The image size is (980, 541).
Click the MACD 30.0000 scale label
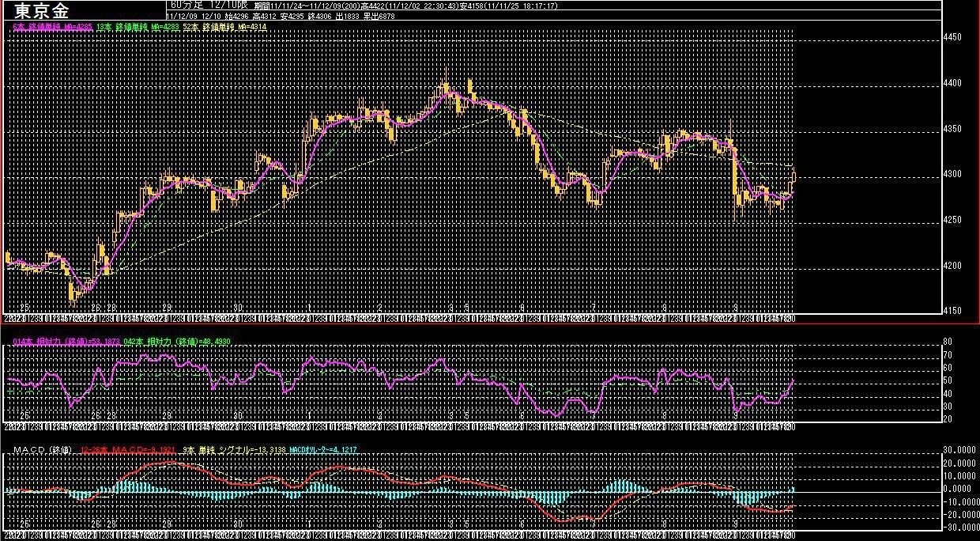click(959, 452)
